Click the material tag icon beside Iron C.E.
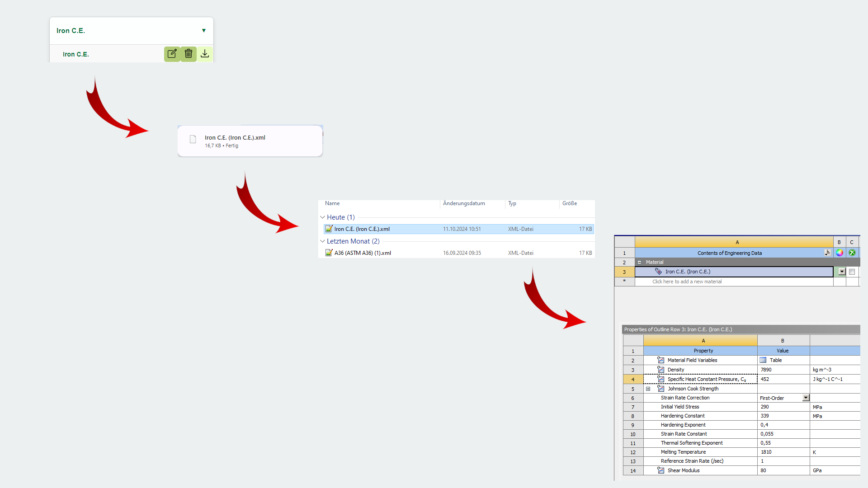The height and width of the screenshot is (488, 868). [659, 272]
